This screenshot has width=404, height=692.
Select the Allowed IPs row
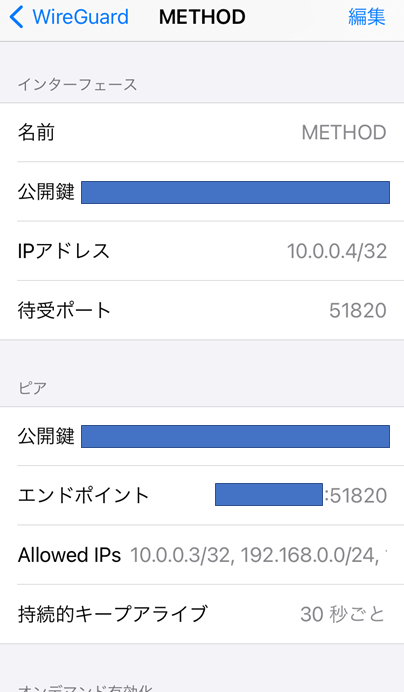(202, 555)
